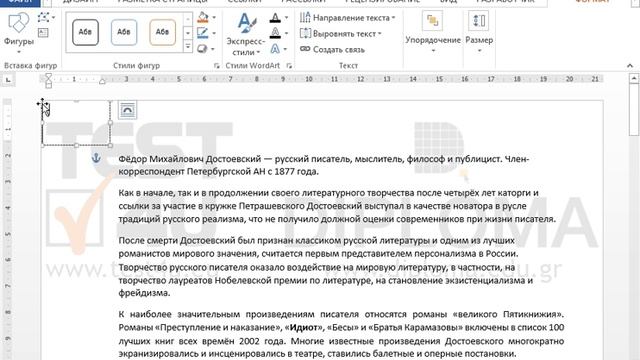Open Выровнять текст dropdown
Screen dimensions: 640x360
340,33
